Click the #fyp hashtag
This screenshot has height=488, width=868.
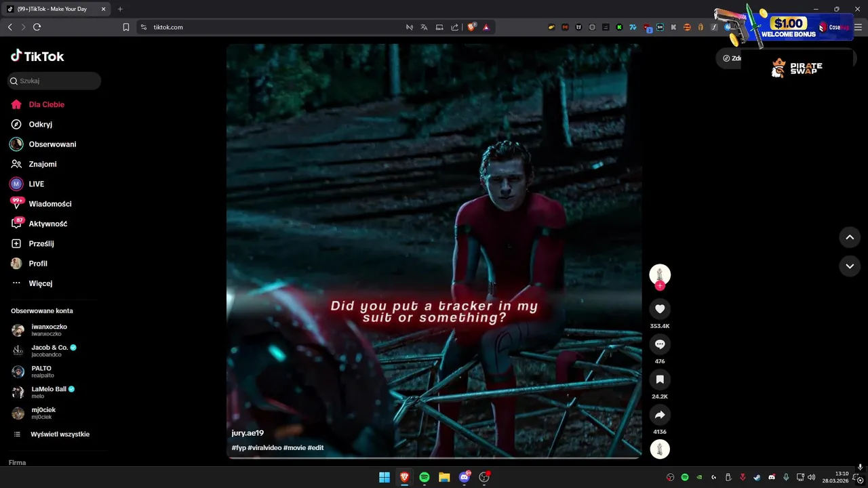(x=238, y=448)
